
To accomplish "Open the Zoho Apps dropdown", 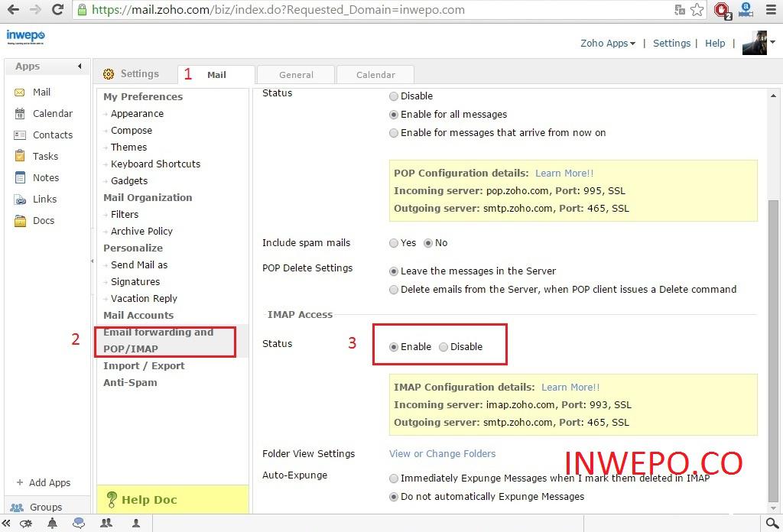I will pyautogui.click(x=608, y=44).
